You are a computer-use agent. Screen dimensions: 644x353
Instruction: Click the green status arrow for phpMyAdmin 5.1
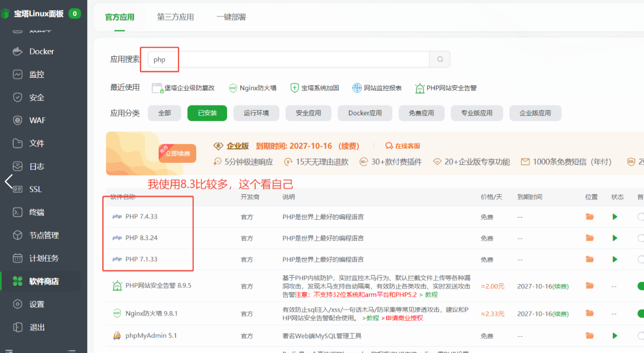[615, 335]
